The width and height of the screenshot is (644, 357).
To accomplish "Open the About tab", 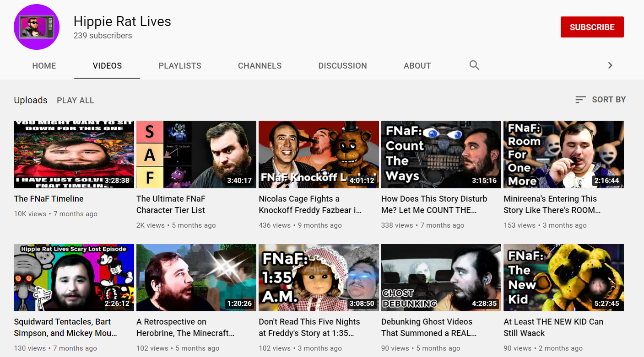I will pyautogui.click(x=417, y=66).
